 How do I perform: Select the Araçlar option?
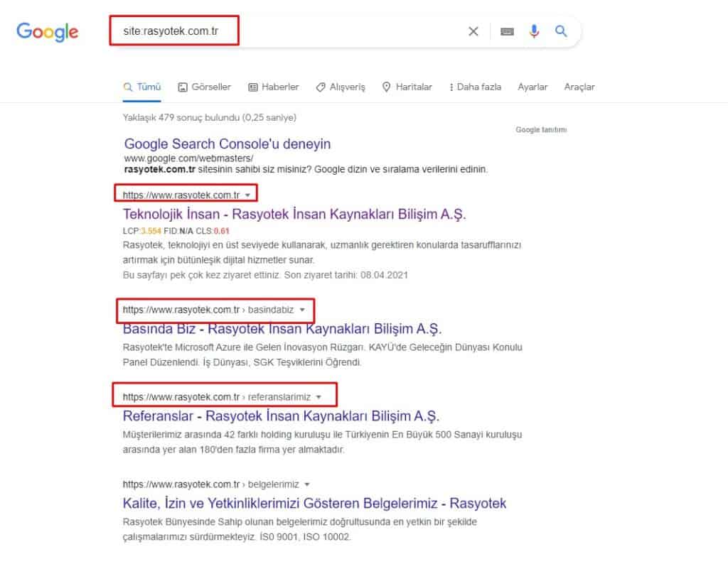(579, 86)
